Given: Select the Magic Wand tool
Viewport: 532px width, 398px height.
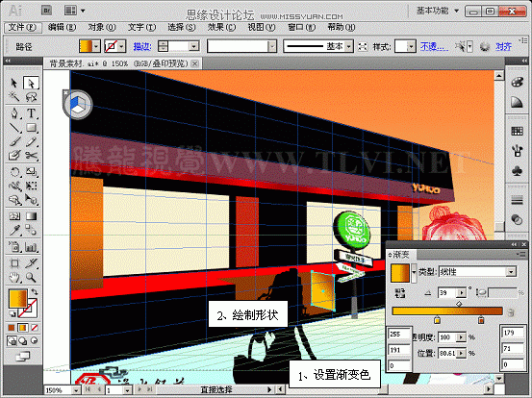Looking at the screenshot, I should point(13,97).
